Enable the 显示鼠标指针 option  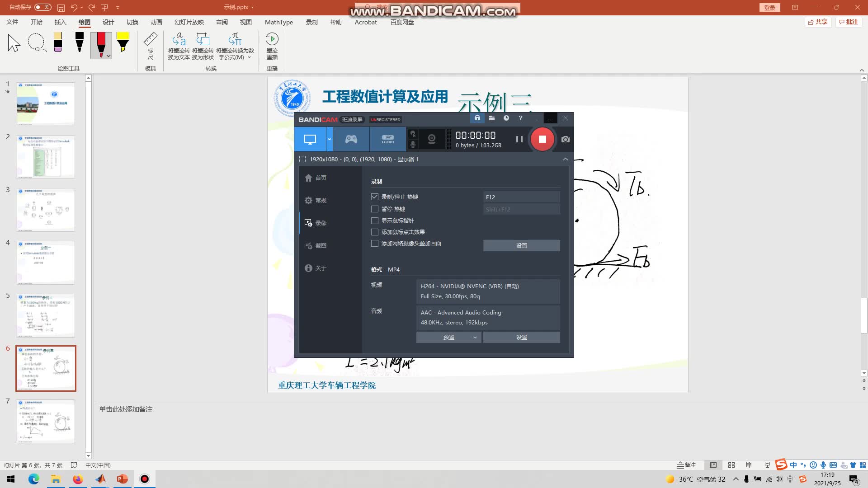tap(375, 221)
